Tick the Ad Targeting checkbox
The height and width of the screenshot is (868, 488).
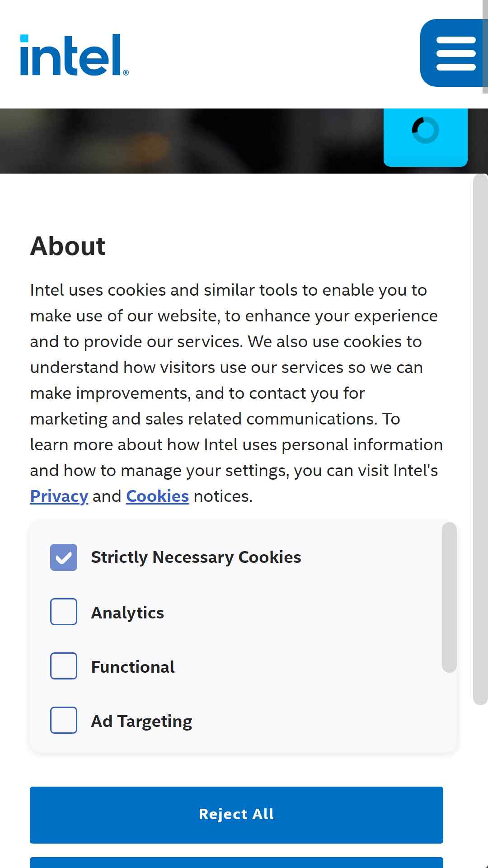tap(64, 720)
